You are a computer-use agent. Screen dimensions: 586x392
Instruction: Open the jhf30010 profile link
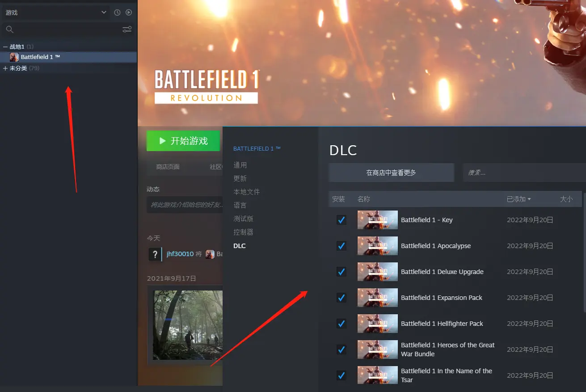click(180, 254)
